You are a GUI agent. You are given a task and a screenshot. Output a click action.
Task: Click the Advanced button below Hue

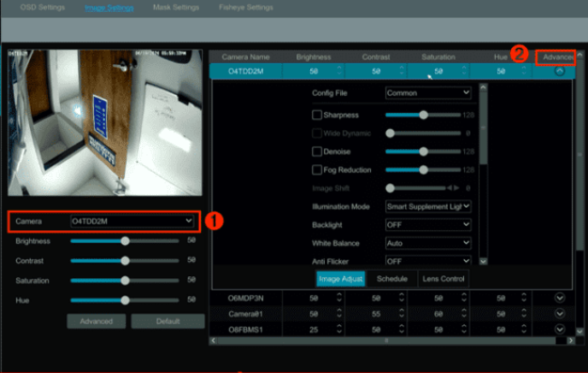coord(97,321)
